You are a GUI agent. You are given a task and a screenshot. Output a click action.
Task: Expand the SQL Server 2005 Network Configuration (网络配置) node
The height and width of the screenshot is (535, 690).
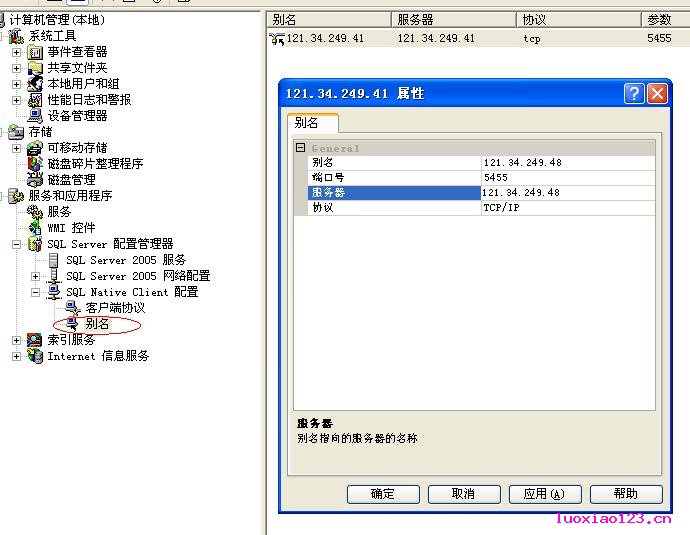(x=35, y=276)
